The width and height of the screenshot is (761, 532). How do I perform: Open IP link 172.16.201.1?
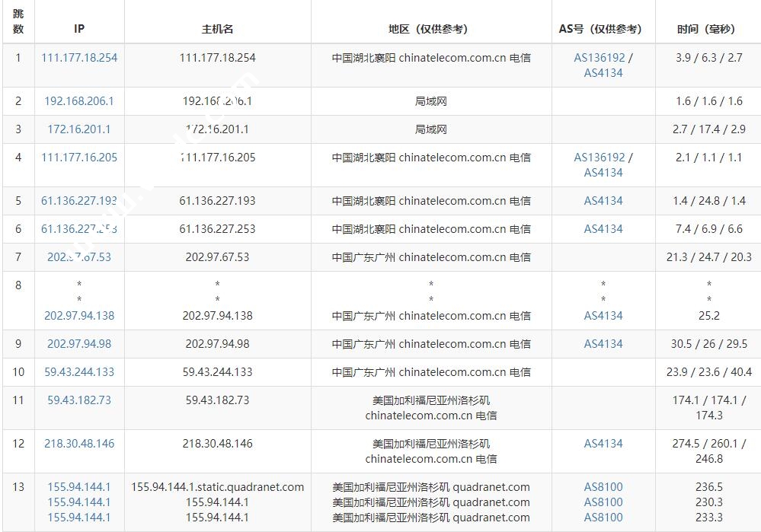(x=79, y=129)
